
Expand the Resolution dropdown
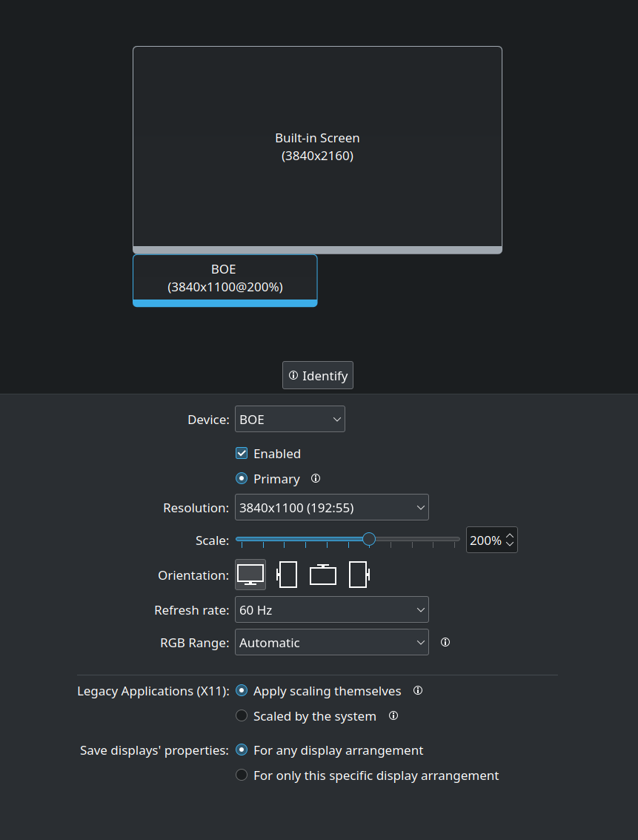[x=331, y=508]
